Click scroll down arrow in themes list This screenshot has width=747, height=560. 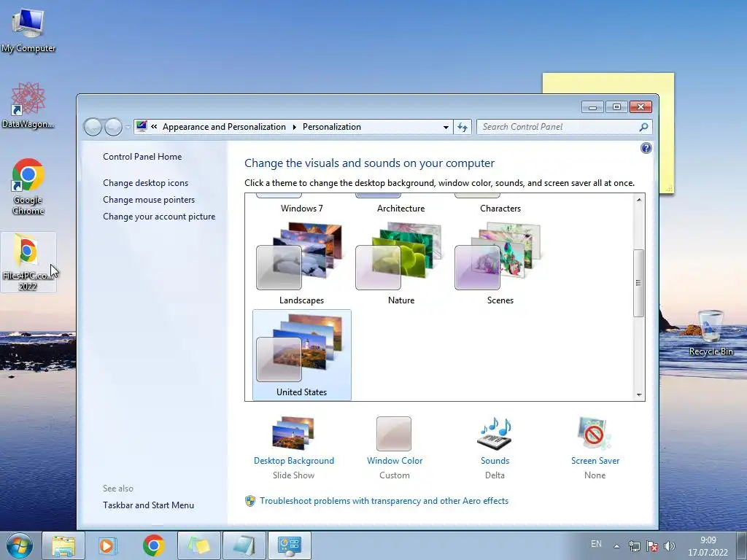(x=639, y=394)
